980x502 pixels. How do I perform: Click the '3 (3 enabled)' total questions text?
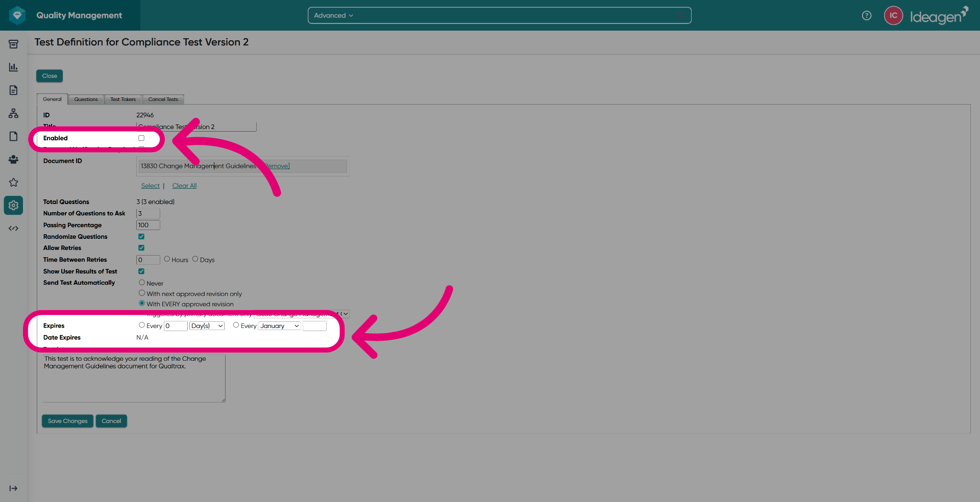coord(156,202)
